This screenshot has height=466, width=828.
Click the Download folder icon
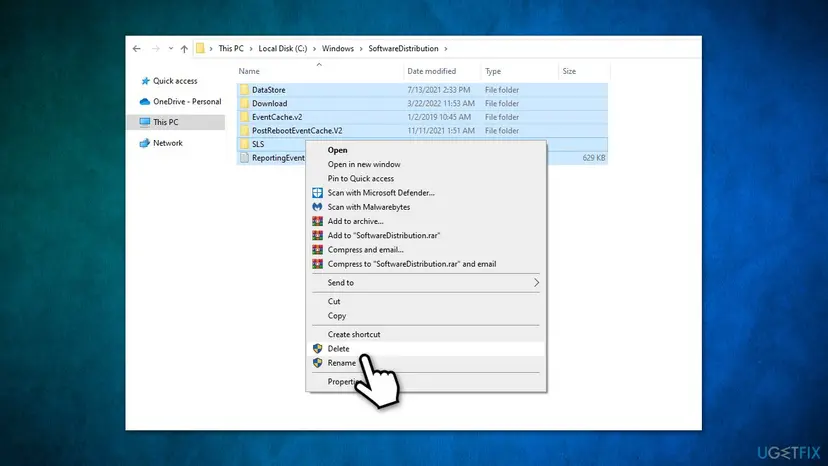pos(244,104)
